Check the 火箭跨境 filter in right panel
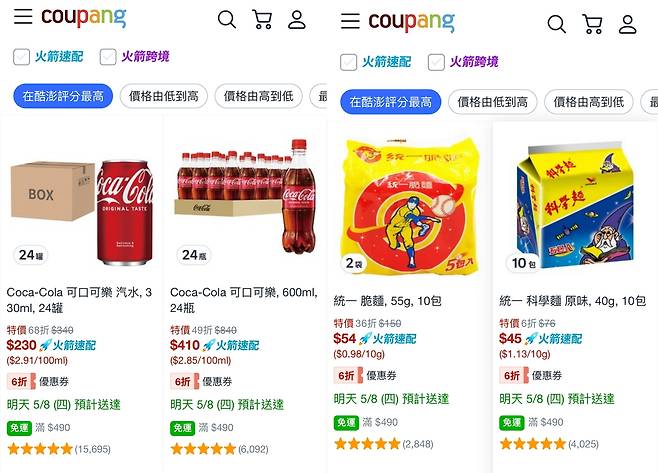The height and width of the screenshot is (473, 658). 436,62
